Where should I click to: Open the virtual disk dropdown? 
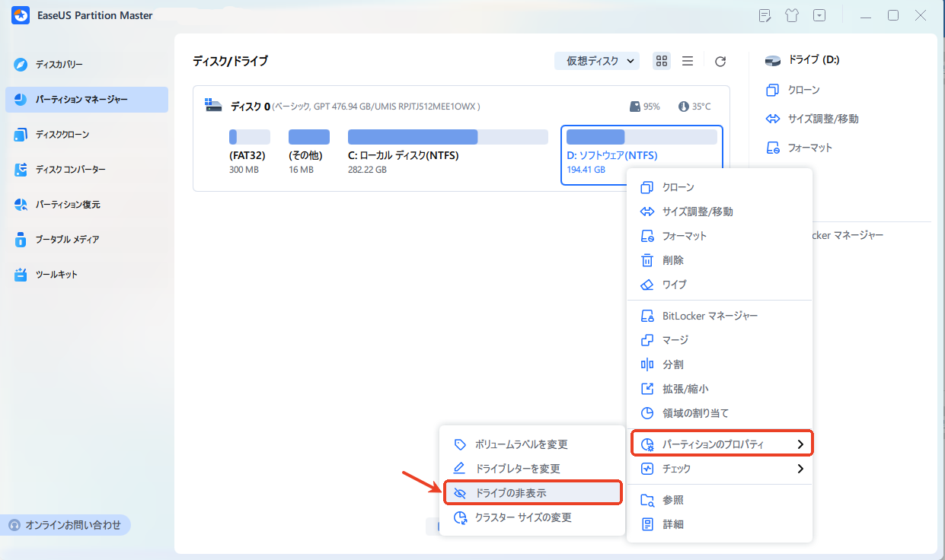[x=597, y=60]
